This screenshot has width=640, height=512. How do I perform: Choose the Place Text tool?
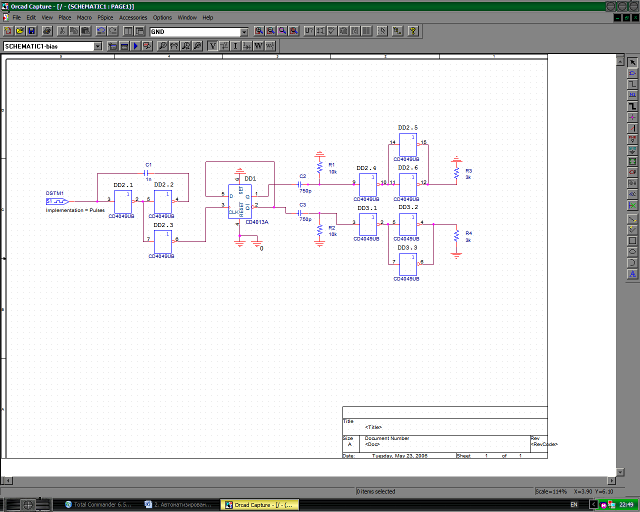(632, 273)
